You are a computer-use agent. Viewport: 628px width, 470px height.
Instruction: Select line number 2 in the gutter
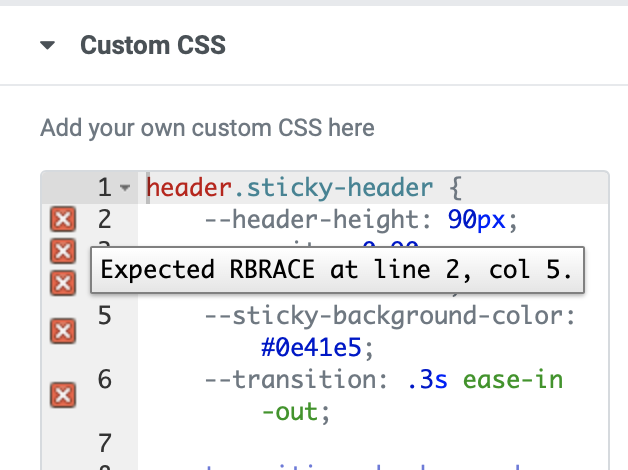pos(104,219)
